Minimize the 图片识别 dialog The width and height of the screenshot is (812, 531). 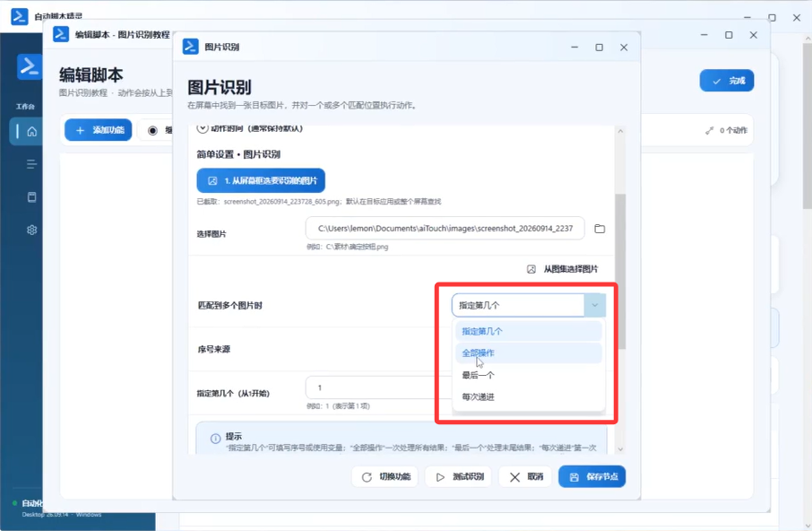574,48
